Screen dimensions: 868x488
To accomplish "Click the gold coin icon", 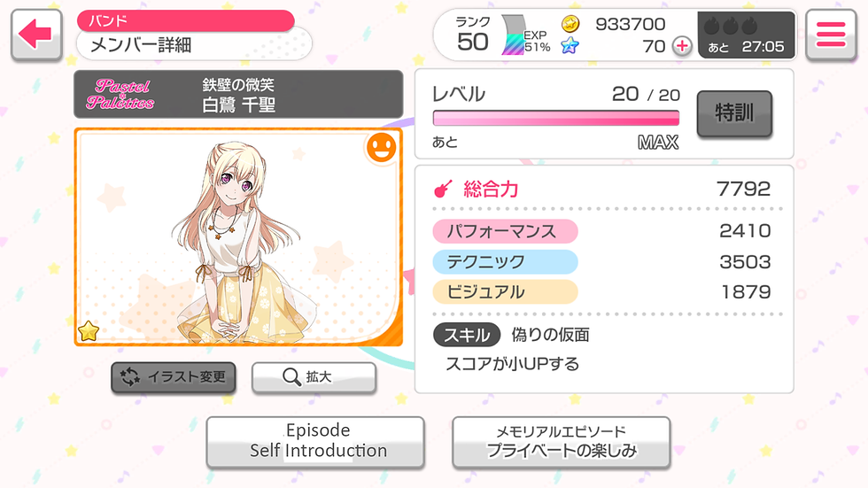I will tap(570, 24).
